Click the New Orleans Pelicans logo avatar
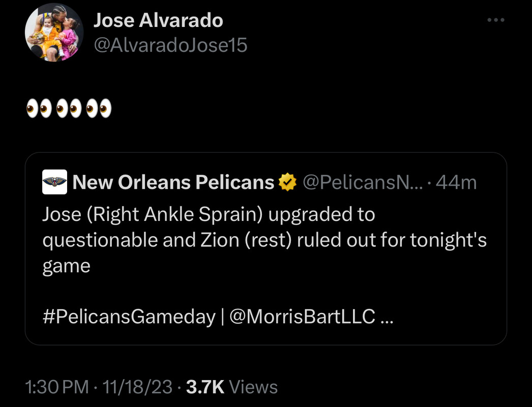532x407 pixels. (54, 182)
